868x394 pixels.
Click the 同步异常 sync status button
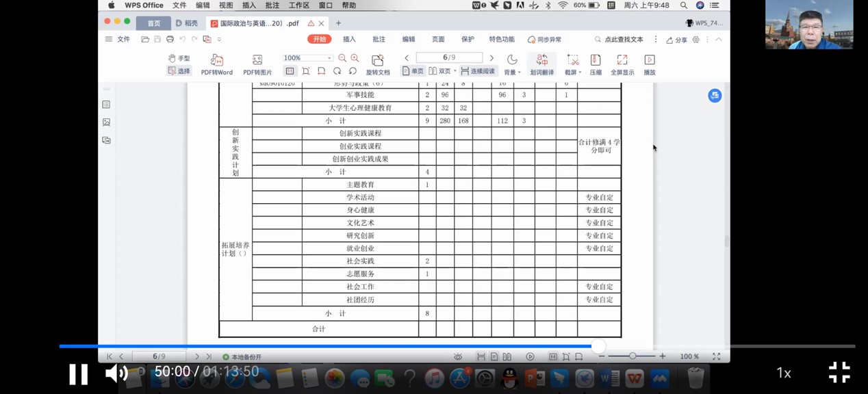coord(545,40)
